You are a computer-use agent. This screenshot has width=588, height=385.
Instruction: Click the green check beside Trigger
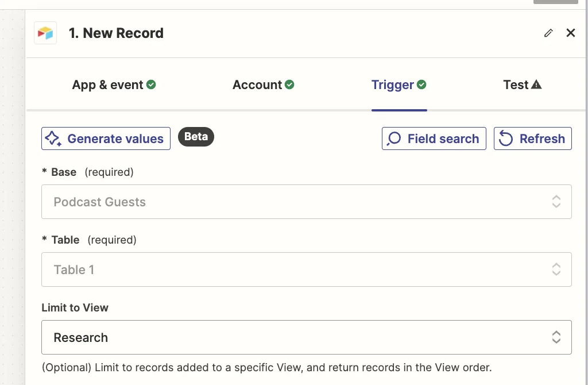click(421, 84)
